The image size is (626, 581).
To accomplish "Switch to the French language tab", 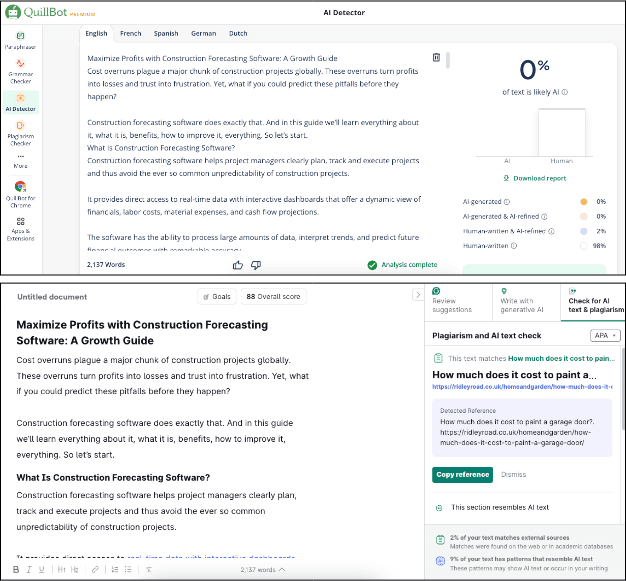I will pyautogui.click(x=131, y=34).
